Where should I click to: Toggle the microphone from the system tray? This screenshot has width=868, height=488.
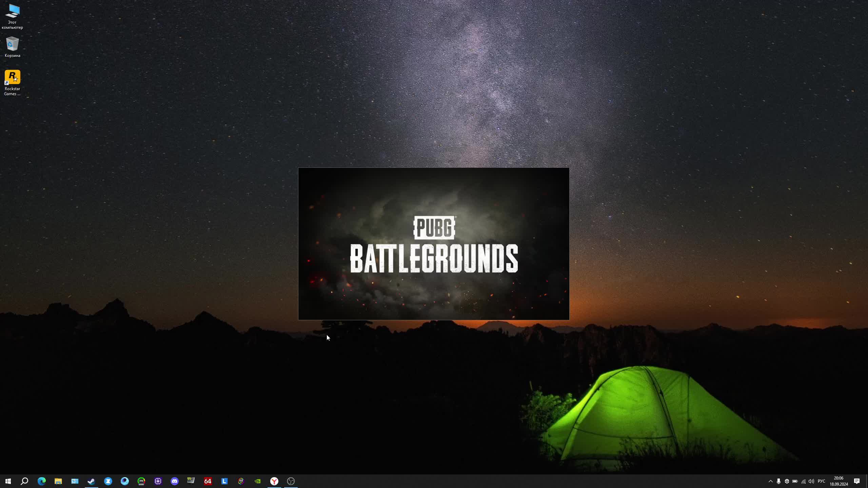[x=779, y=481]
